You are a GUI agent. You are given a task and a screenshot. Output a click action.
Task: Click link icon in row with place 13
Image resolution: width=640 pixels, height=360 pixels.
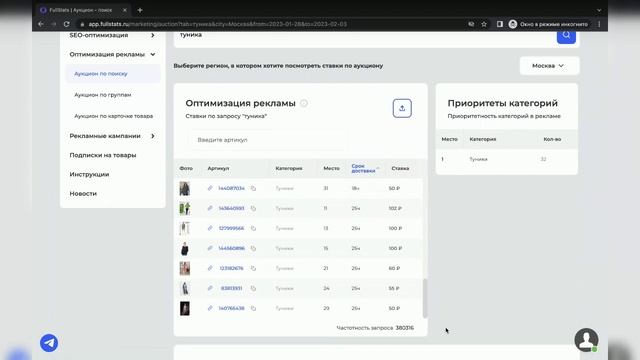[x=210, y=228]
